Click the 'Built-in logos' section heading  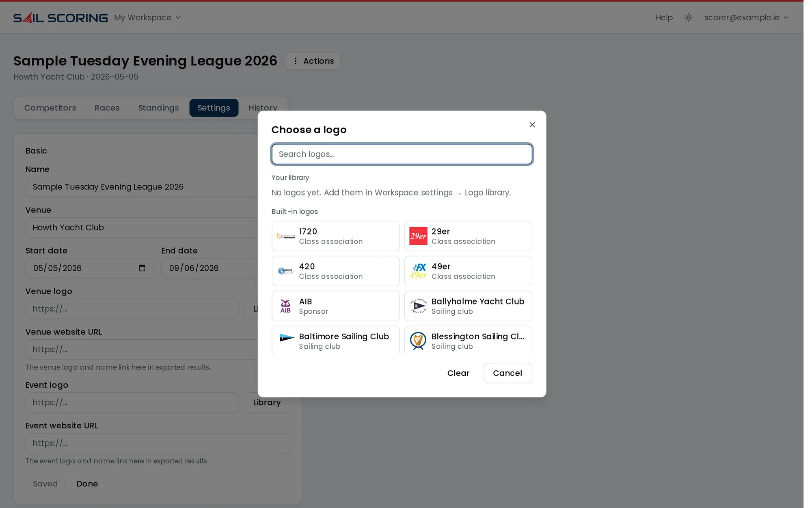tap(294, 211)
